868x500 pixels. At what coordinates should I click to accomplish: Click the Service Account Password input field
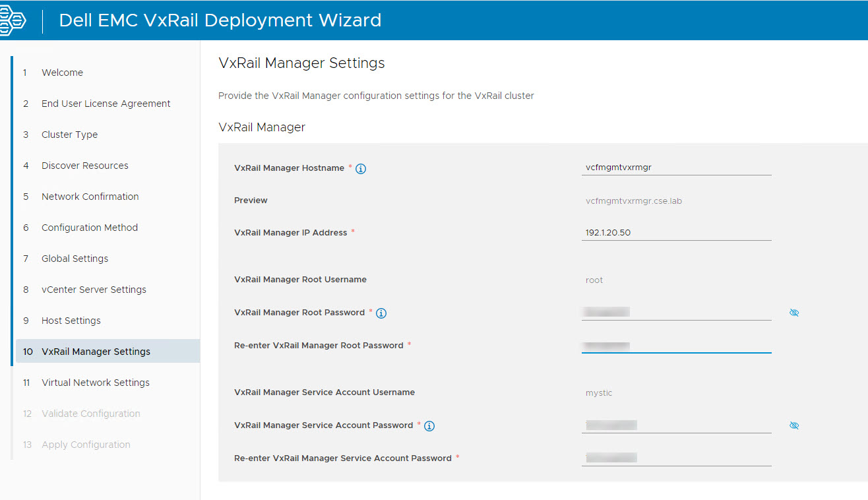[x=676, y=425]
